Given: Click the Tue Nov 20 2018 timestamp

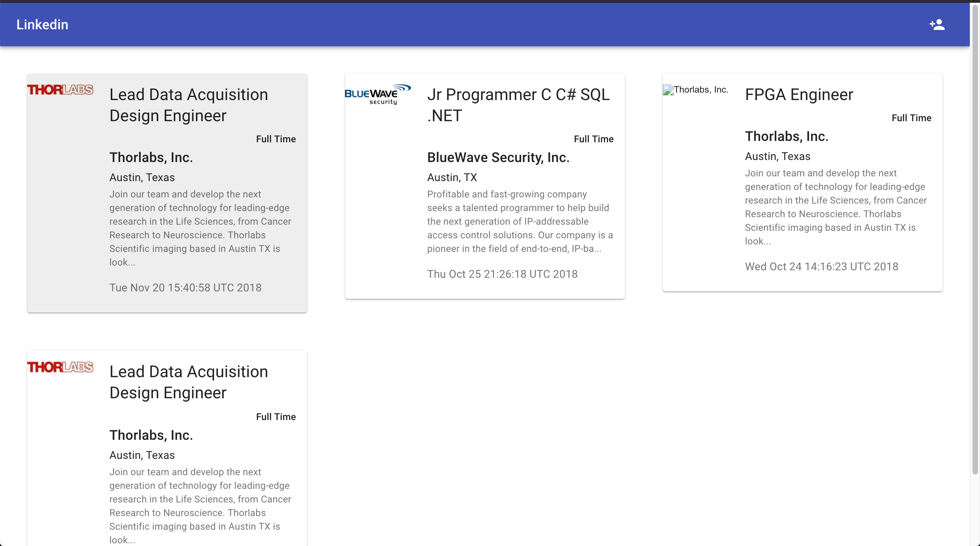Looking at the screenshot, I should coord(185,288).
